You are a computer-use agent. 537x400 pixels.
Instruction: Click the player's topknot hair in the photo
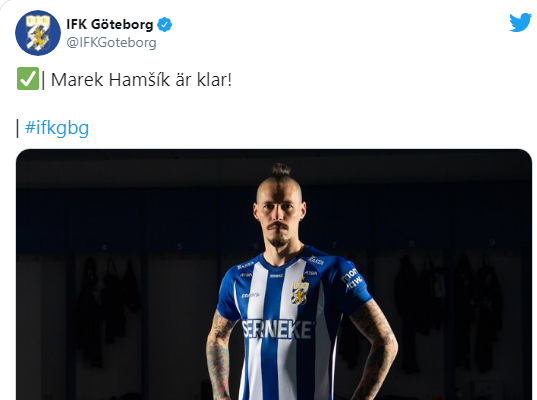(281, 170)
